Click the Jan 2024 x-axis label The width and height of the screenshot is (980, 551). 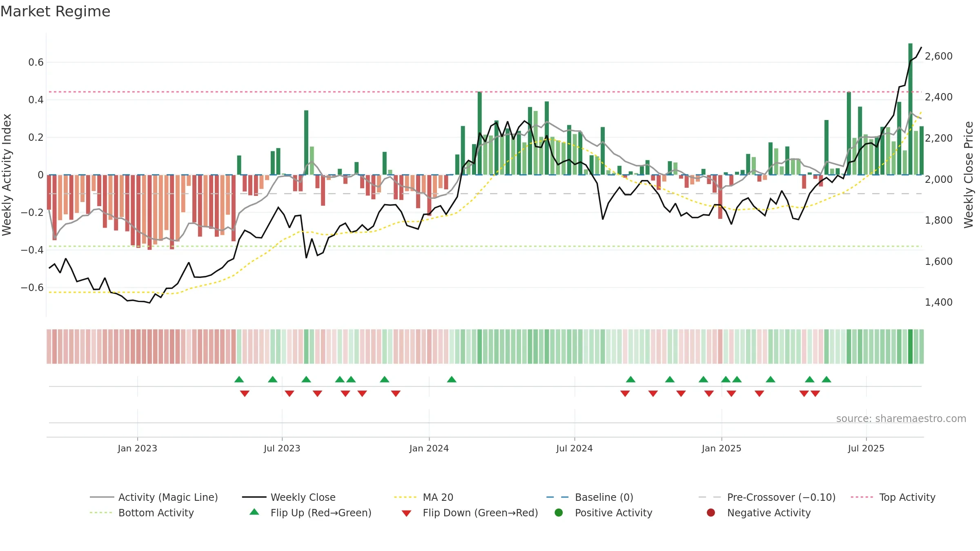pos(429,448)
